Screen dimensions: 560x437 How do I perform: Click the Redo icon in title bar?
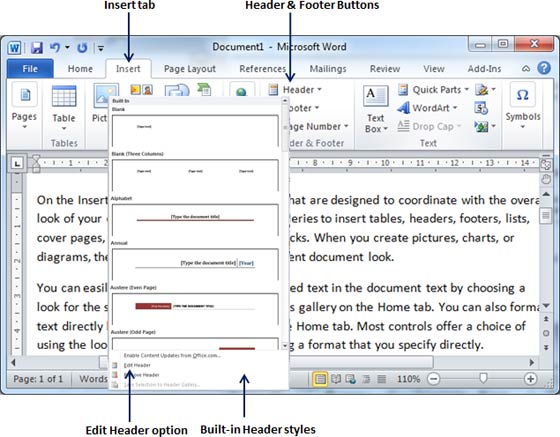pos(82,47)
